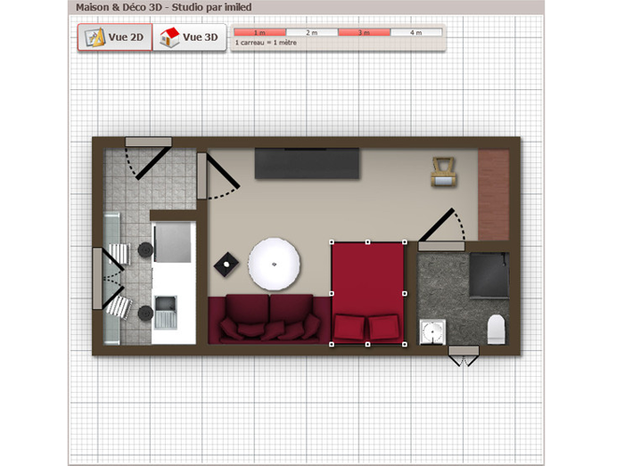Select the bathroom sink
This screenshot has height=466, width=625.
(x=432, y=331)
